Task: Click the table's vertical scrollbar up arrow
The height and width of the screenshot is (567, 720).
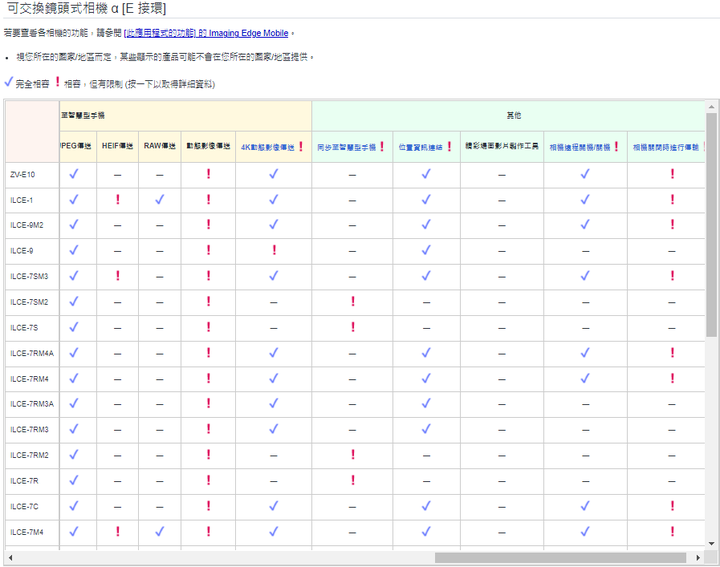Action: (x=711, y=107)
